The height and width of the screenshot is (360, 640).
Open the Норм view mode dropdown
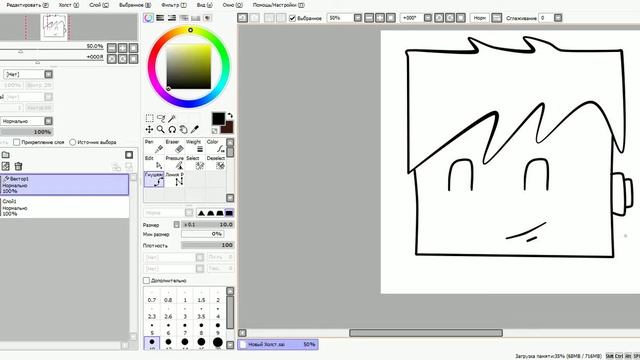480,18
